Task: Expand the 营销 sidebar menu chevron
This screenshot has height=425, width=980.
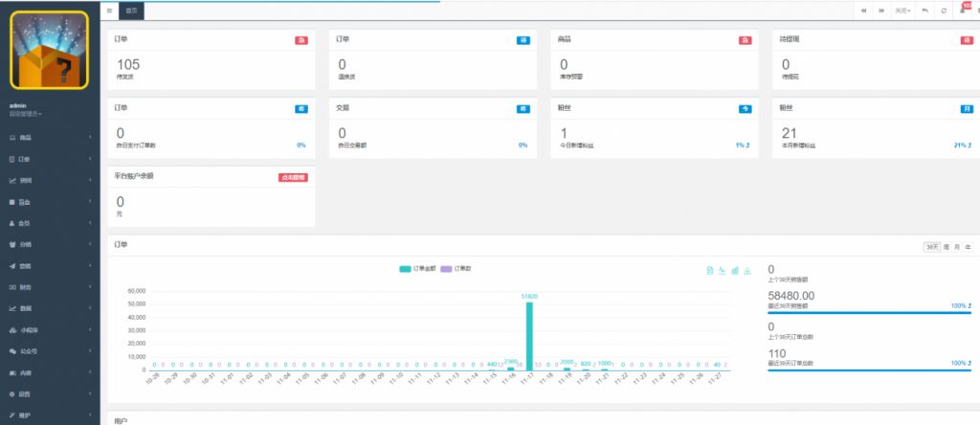Action: tap(90, 266)
